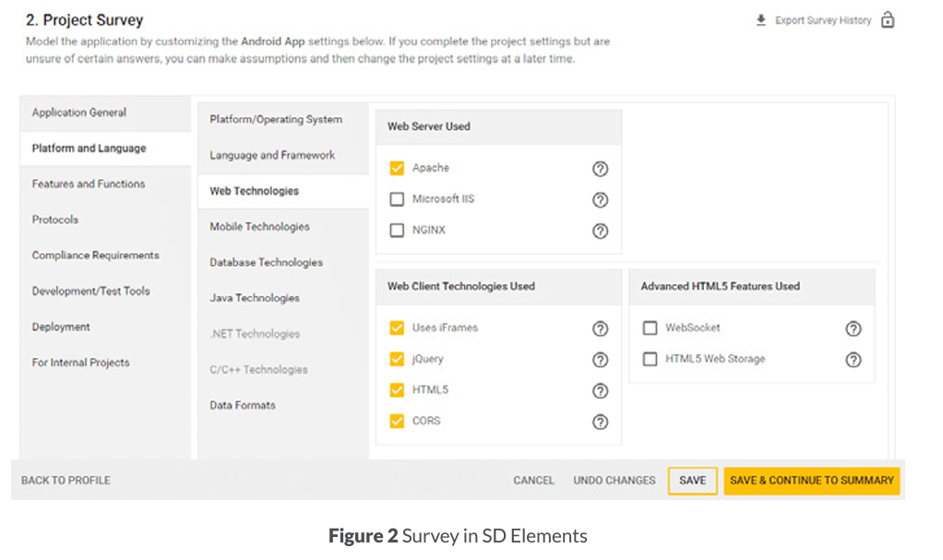Open help icon for HTML5 Web Storage
Screen dimensions: 943x560
click(853, 360)
